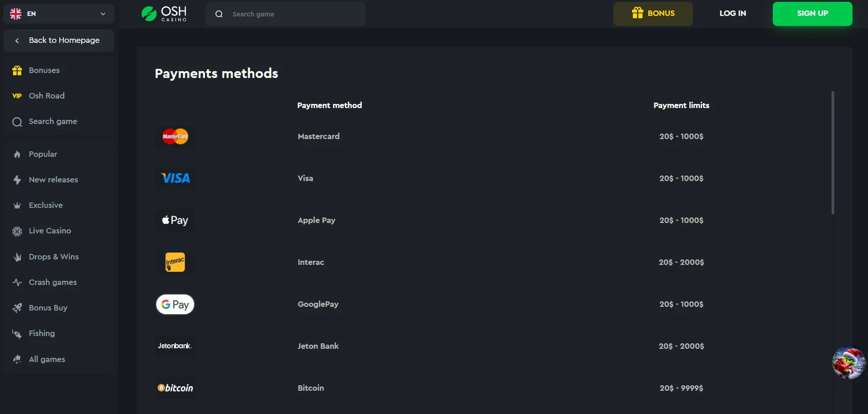Click the payment methods list scrollbar
This screenshot has width=868, height=414.
tap(833, 153)
